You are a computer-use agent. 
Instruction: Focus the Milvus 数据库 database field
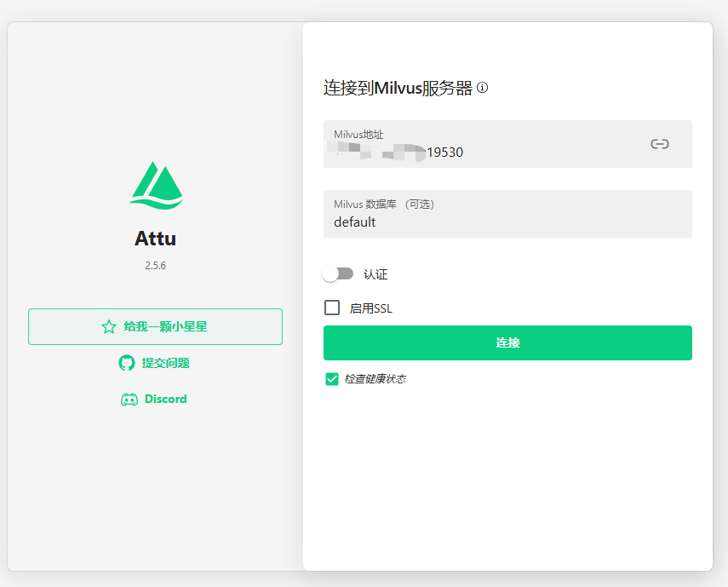point(507,214)
